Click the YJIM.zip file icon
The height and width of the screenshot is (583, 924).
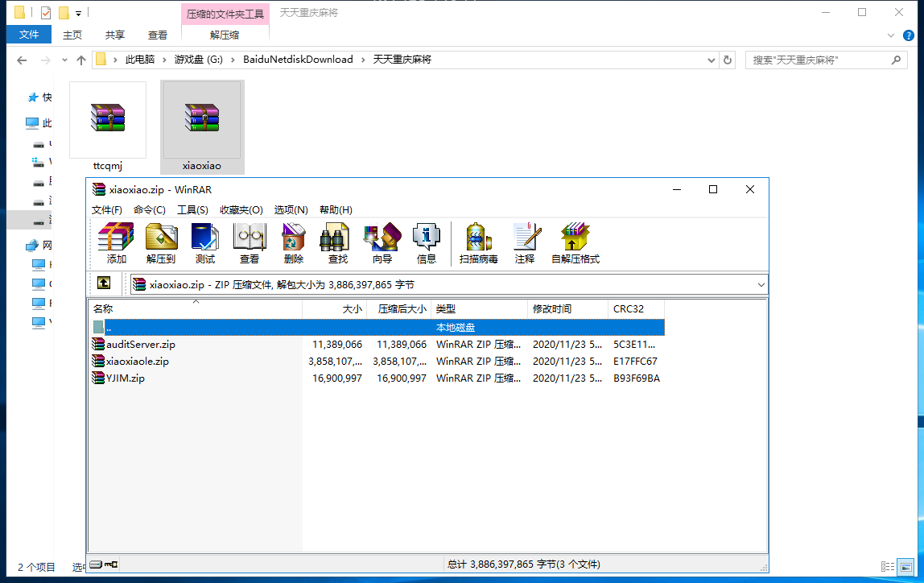point(98,378)
